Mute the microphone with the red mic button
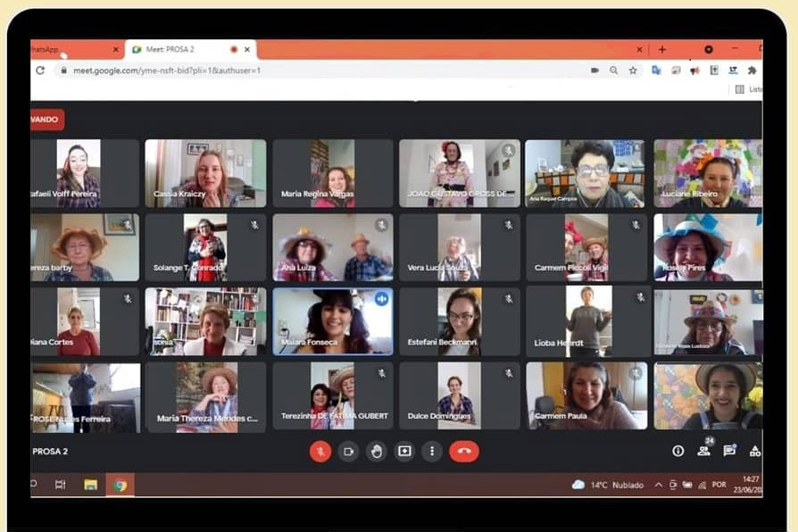Image resolution: width=798 pixels, height=532 pixels. coord(320,451)
